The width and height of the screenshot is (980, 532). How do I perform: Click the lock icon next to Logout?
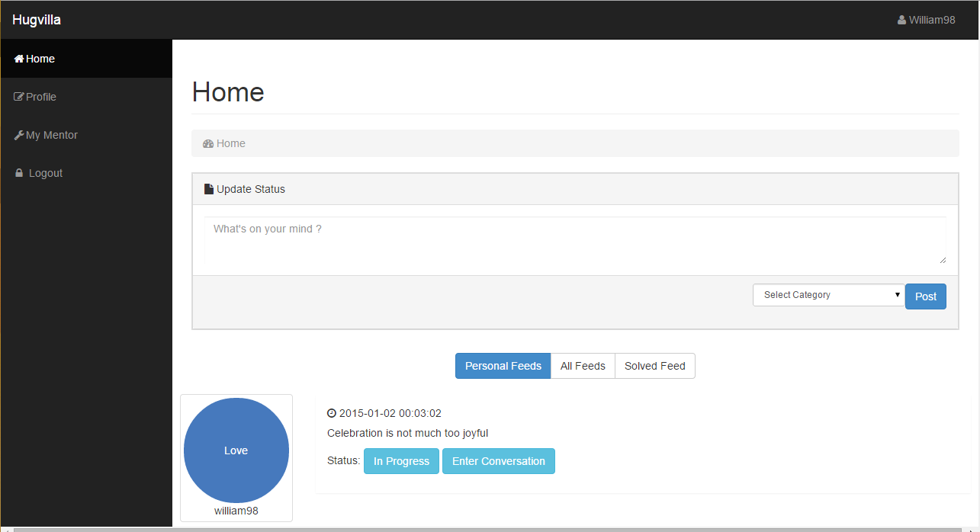[19, 173]
